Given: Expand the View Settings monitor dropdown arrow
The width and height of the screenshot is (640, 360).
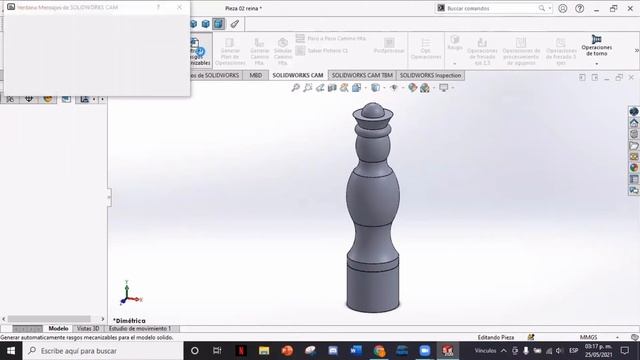Looking at the screenshot, I should [x=453, y=88].
